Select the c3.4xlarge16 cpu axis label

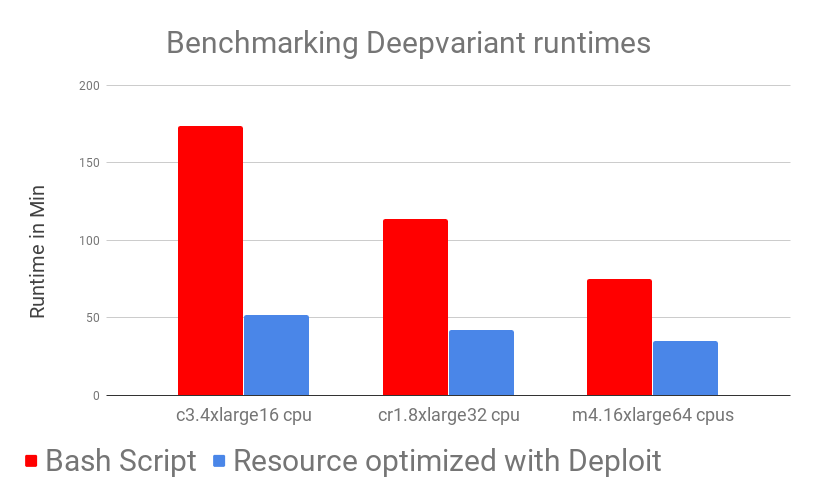(244, 415)
